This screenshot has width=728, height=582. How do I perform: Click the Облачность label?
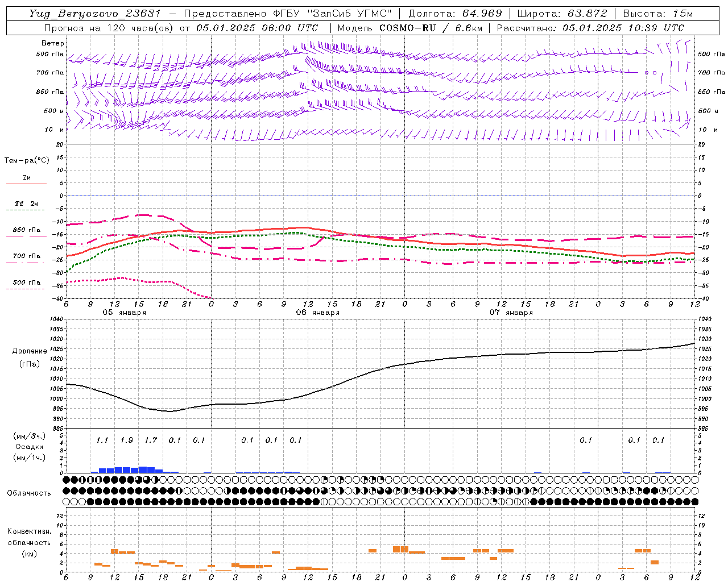[29, 493]
